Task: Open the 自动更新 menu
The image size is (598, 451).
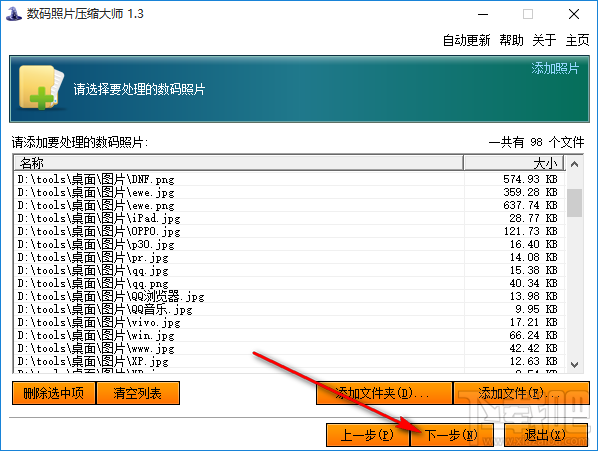Action: pyautogui.click(x=466, y=40)
